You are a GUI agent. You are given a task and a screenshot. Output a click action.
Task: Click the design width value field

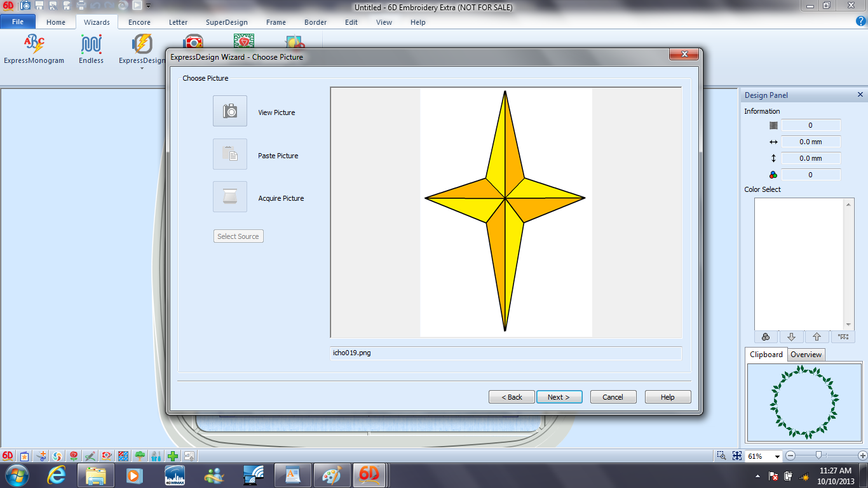click(x=811, y=142)
